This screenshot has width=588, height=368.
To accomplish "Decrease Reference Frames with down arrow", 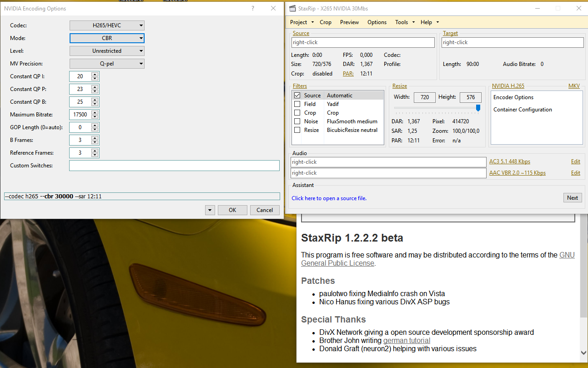I will [x=95, y=155].
